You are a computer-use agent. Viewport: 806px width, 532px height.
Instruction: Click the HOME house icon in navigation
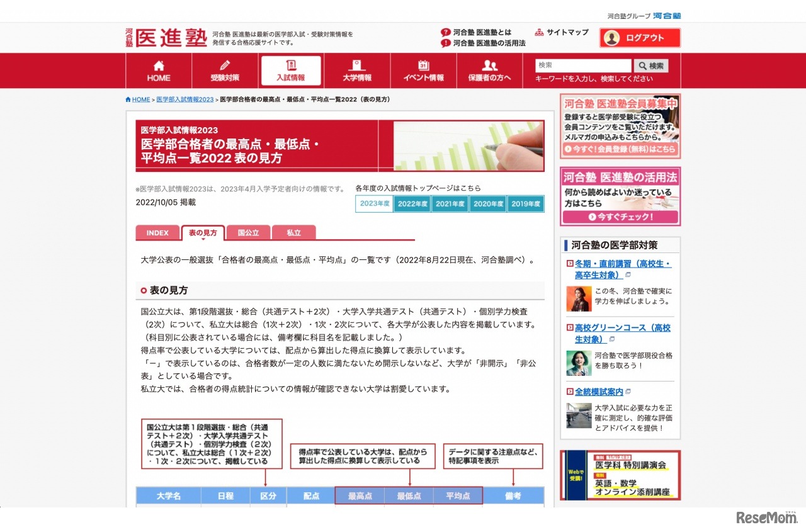[x=159, y=65]
